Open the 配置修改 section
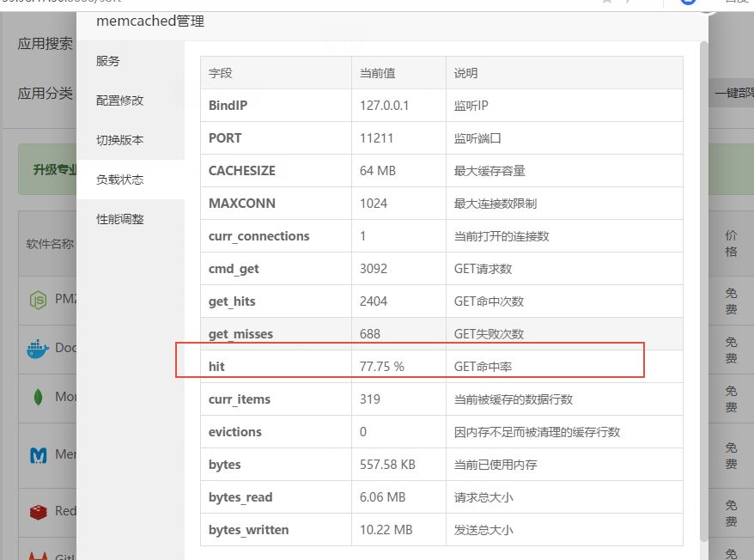754x560 pixels. 120,100
